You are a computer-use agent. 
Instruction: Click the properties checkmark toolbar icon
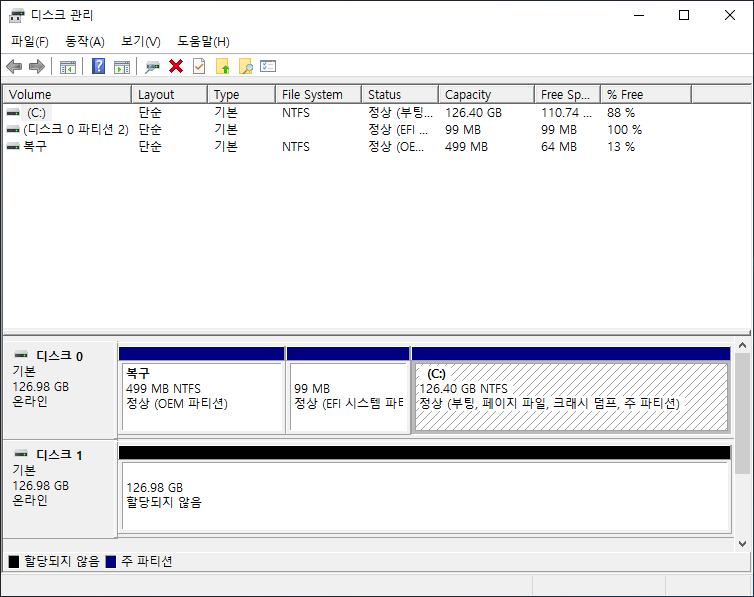[x=199, y=66]
